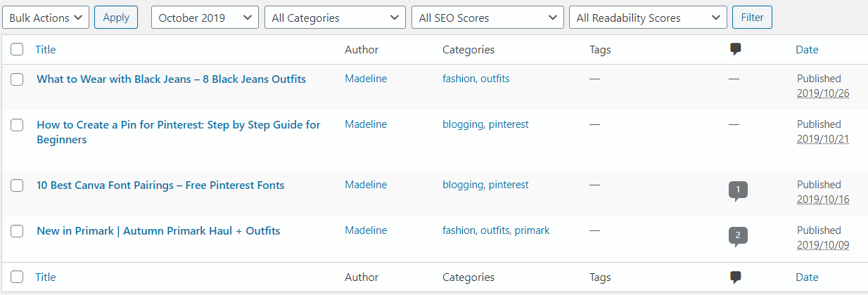
Task: Click pinterest category on Create a Pin row
Action: 509,124
